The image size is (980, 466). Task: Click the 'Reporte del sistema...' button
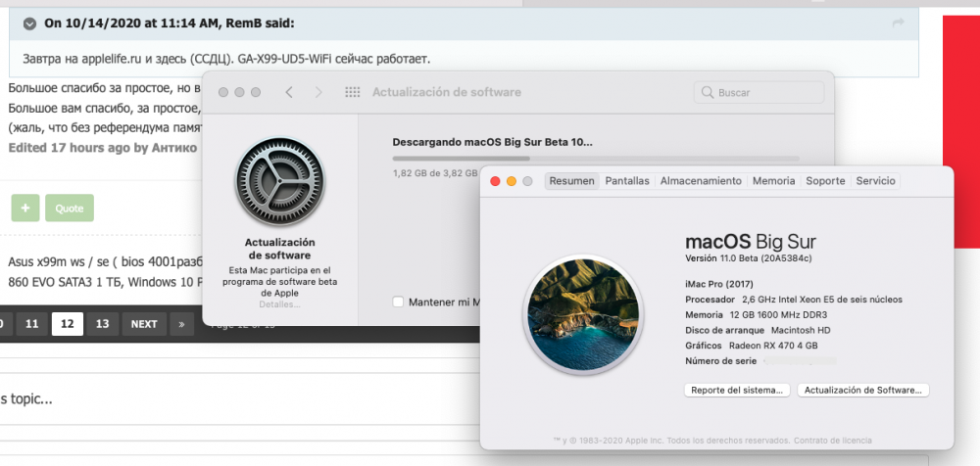(x=738, y=390)
